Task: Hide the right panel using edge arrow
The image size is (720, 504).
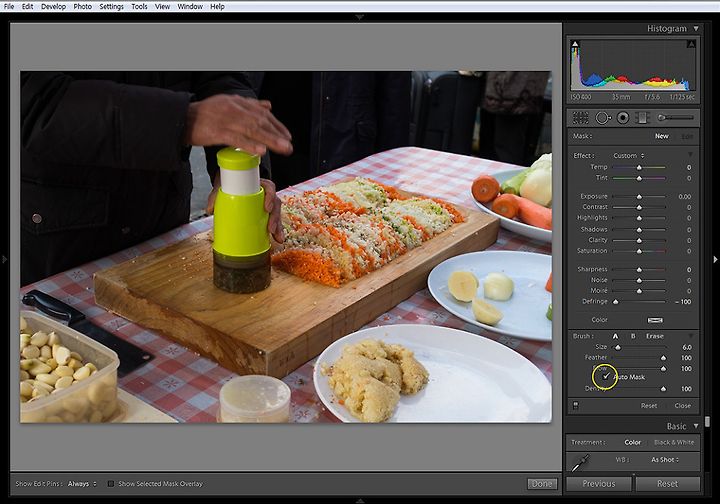Action: (715, 259)
